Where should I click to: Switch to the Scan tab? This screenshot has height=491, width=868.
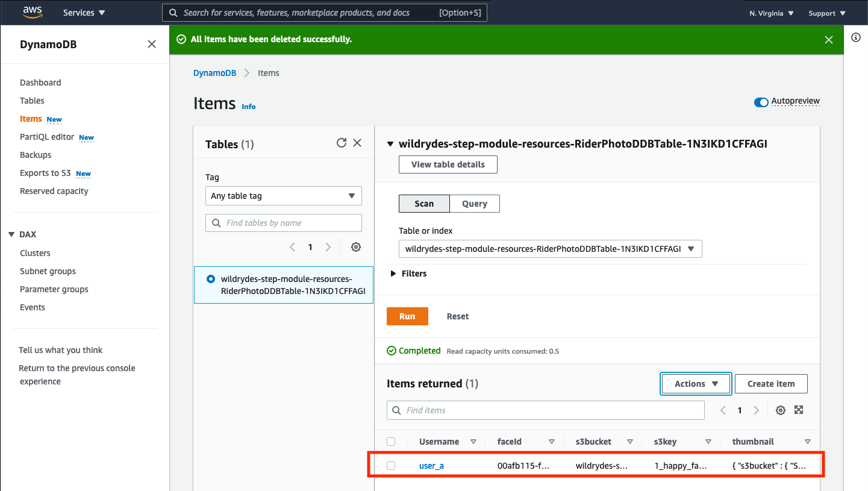424,204
